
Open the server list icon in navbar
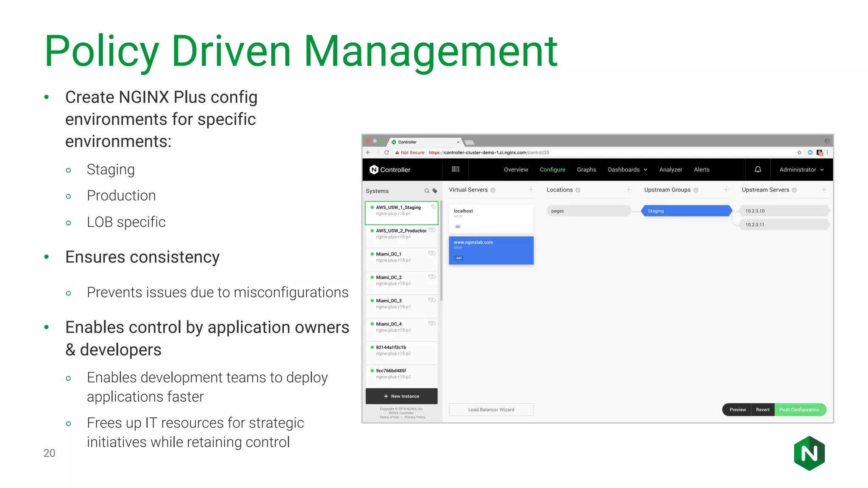pyautogui.click(x=456, y=169)
